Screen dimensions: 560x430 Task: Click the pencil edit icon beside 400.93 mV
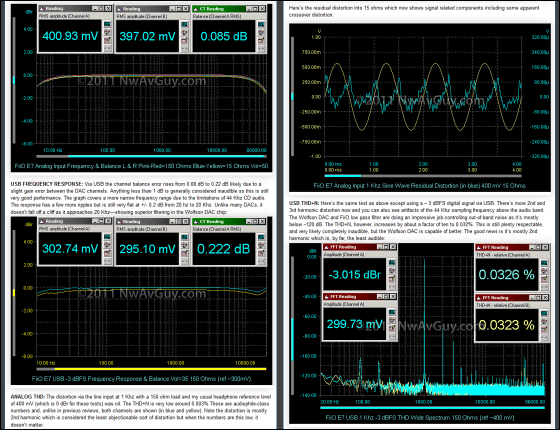(x=107, y=40)
